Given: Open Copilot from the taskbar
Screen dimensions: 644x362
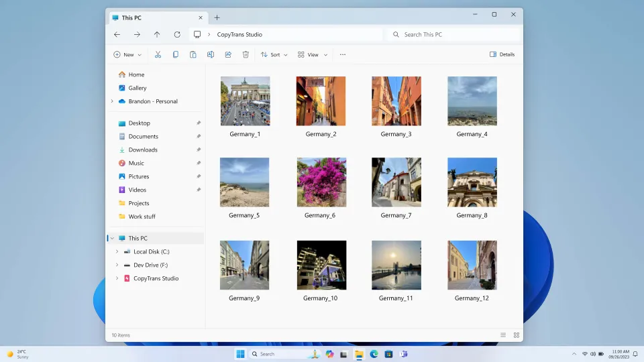Looking at the screenshot, I should click(329, 354).
